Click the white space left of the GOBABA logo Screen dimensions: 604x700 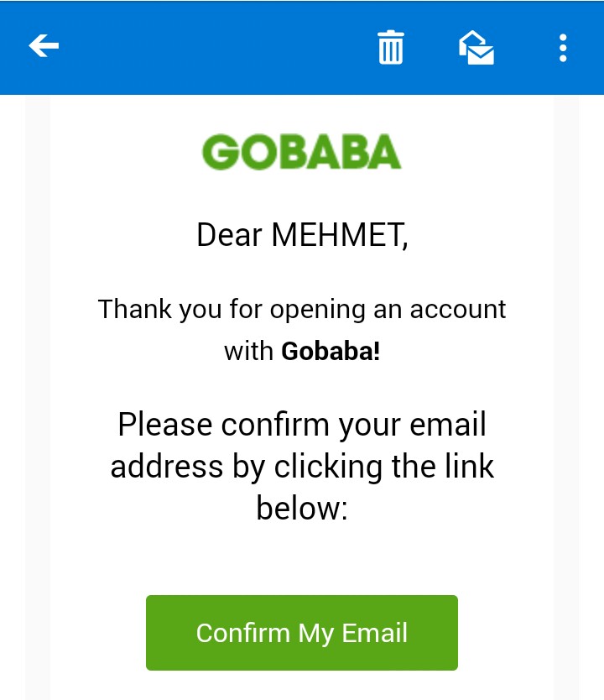pyautogui.click(x=126, y=152)
